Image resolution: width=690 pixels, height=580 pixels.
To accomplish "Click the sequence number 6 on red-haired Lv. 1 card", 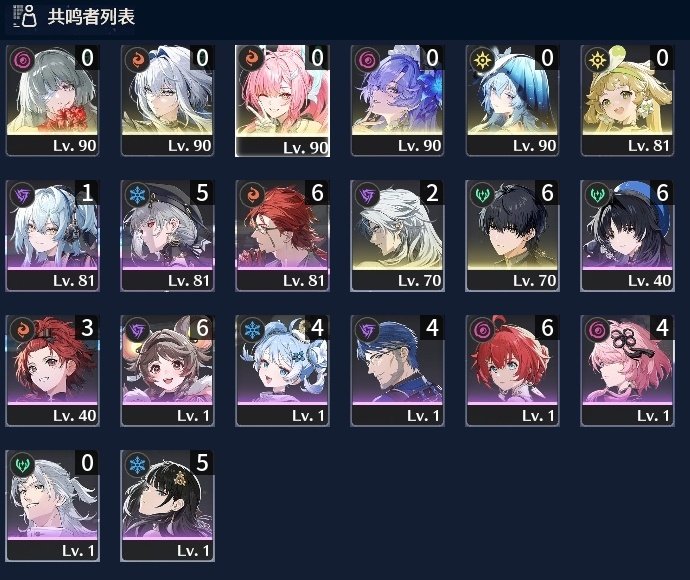I will pos(547,328).
